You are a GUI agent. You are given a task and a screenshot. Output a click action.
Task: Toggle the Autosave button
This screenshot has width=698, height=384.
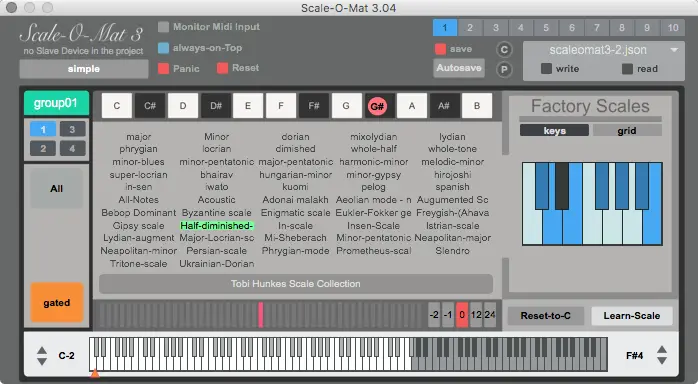click(459, 68)
